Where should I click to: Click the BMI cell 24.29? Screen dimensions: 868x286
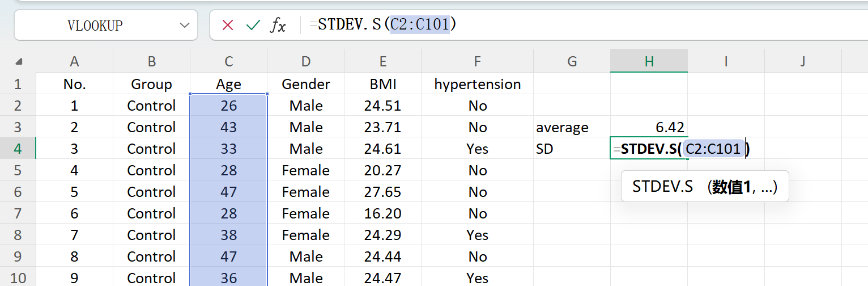[383, 235]
